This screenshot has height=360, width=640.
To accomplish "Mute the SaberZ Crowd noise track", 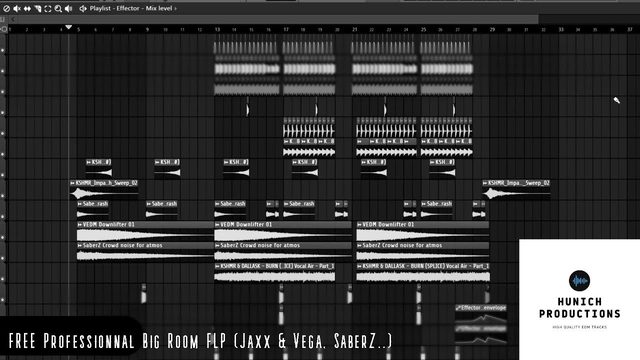I will coord(3,258).
